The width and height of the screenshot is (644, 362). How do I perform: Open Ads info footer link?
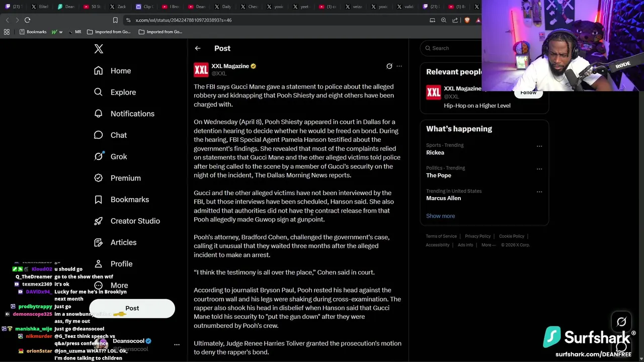[x=465, y=245]
